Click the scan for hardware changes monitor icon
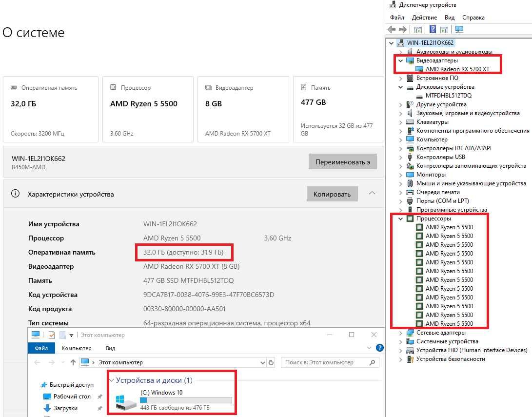This screenshot has height=417, width=532. (x=459, y=30)
